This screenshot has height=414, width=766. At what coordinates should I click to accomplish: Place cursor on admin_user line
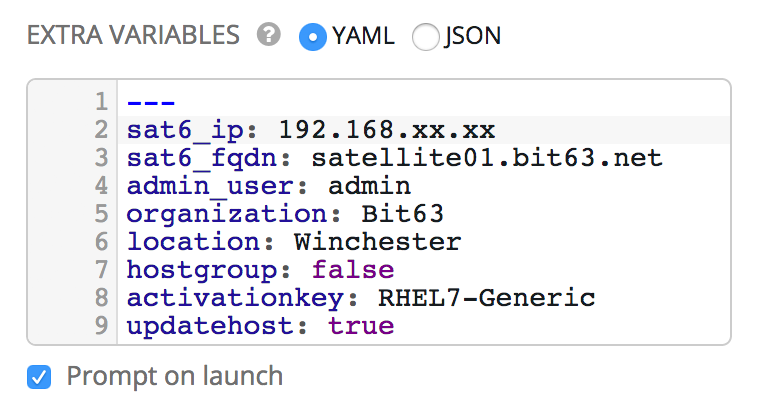[268, 186]
